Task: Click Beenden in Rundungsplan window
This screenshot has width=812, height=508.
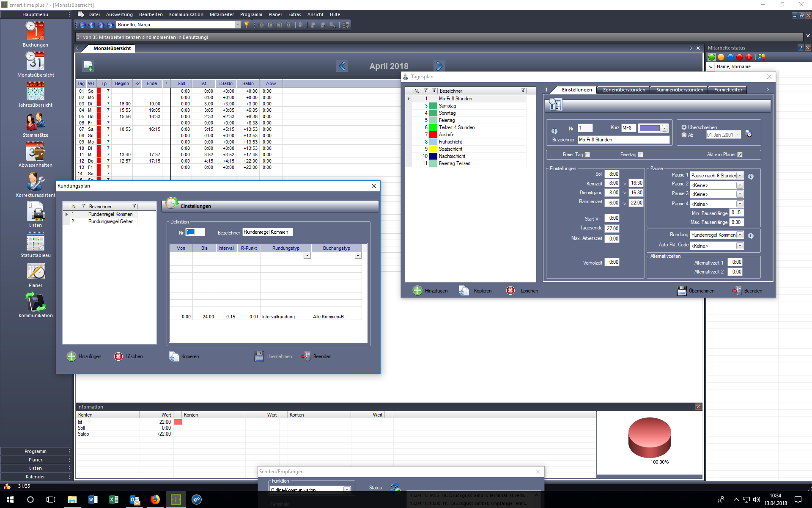Action: click(x=316, y=356)
